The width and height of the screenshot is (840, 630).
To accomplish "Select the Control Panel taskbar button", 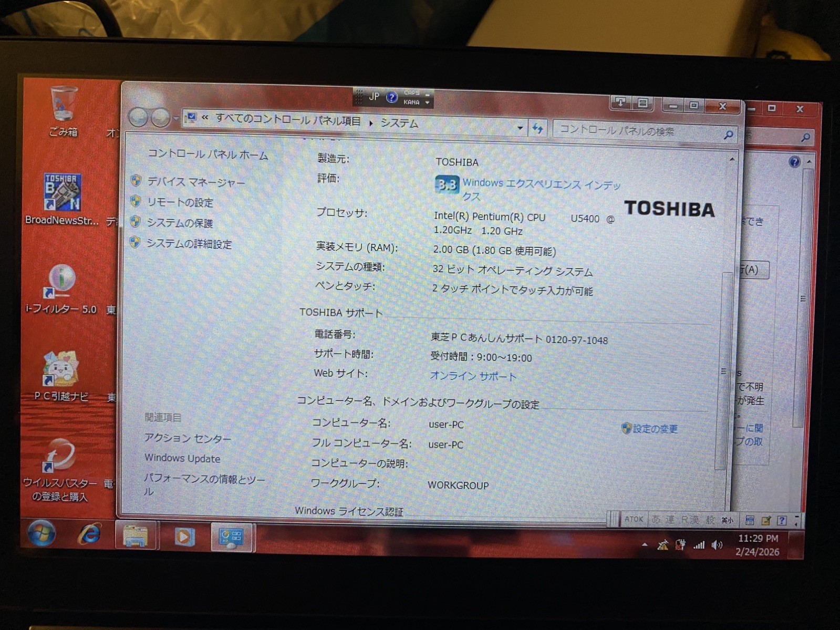I will [x=232, y=538].
